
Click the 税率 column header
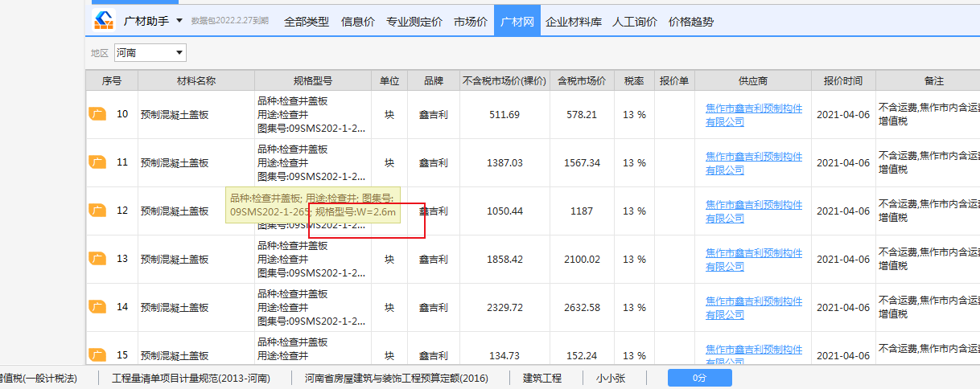click(634, 80)
